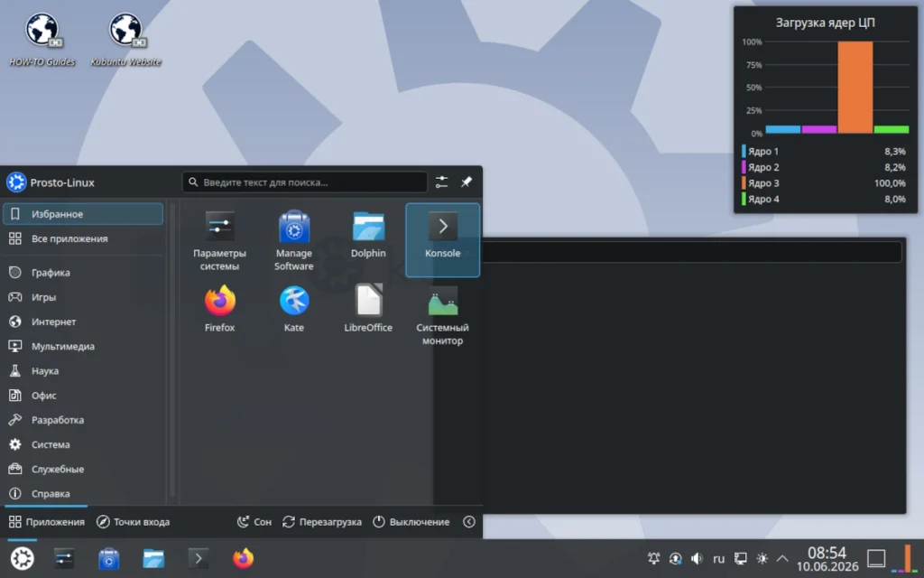
Task: Pin the application launcher open
Action: pyautogui.click(x=467, y=182)
